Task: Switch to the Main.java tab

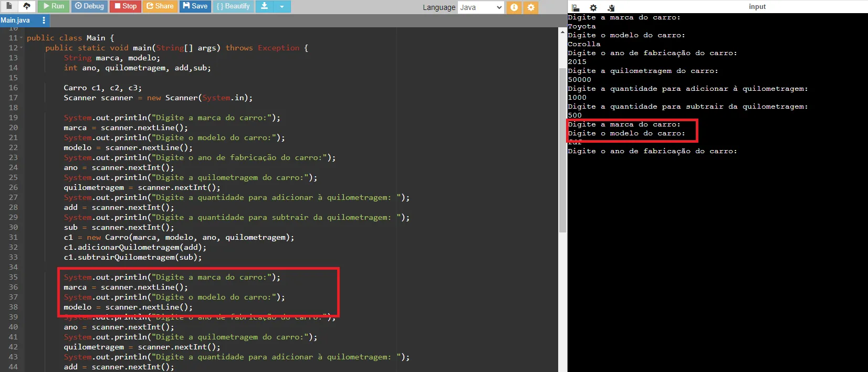Action: [15, 20]
